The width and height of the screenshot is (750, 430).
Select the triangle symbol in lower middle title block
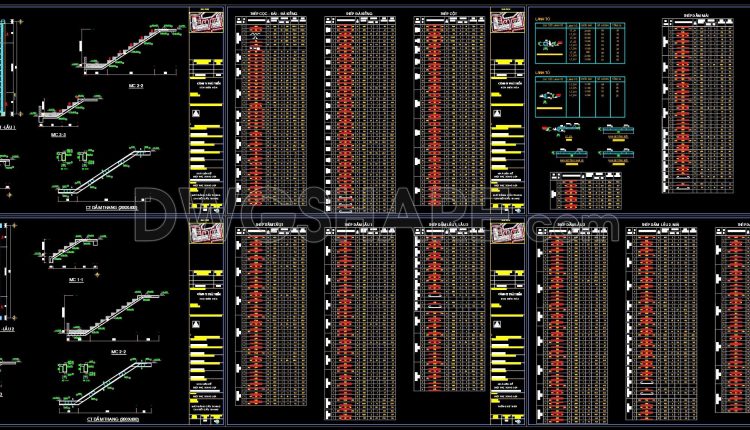click(497, 324)
